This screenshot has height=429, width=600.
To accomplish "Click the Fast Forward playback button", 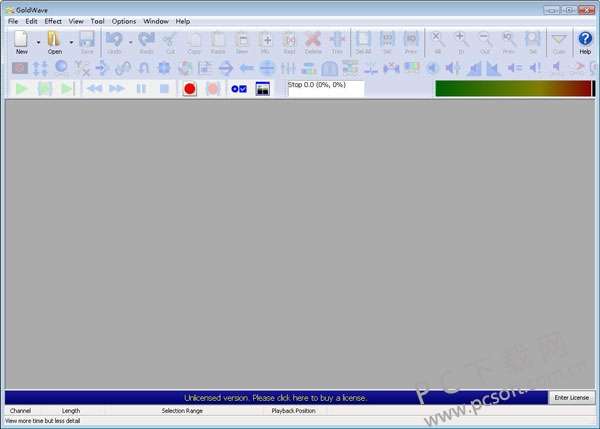I will tap(117, 89).
